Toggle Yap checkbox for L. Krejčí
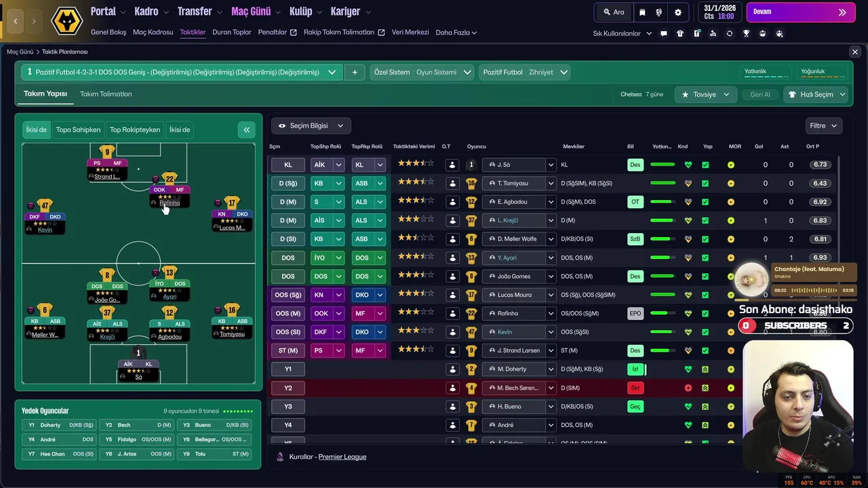This screenshot has width=868, height=488. coord(705,220)
